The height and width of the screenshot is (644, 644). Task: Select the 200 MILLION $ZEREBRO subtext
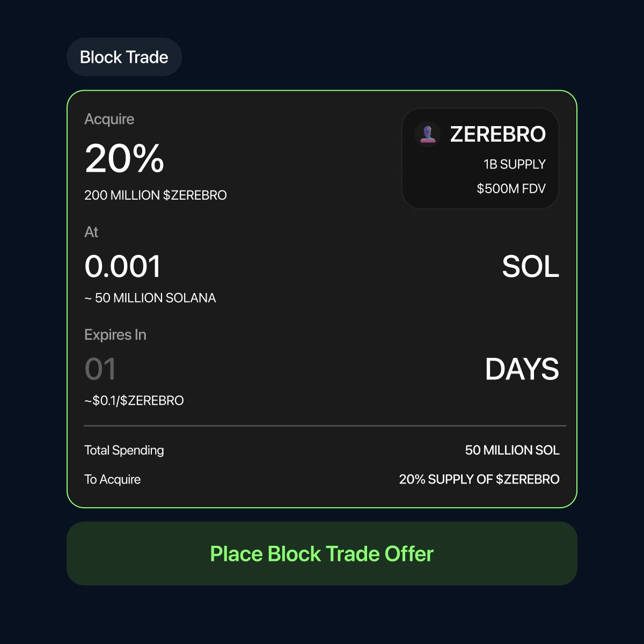[x=156, y=195]
